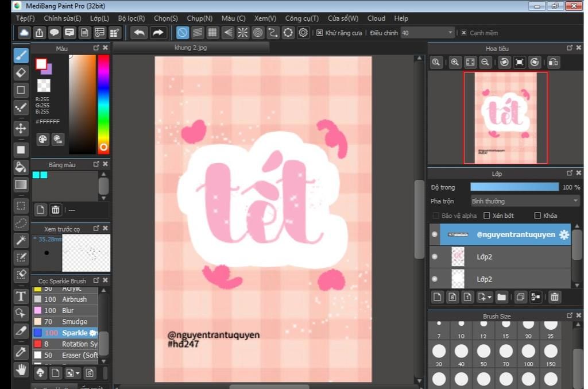Select the @nguyentrantuquyen layer row
The height and width of the screenshot is (389, 588).
pos(500,234)
